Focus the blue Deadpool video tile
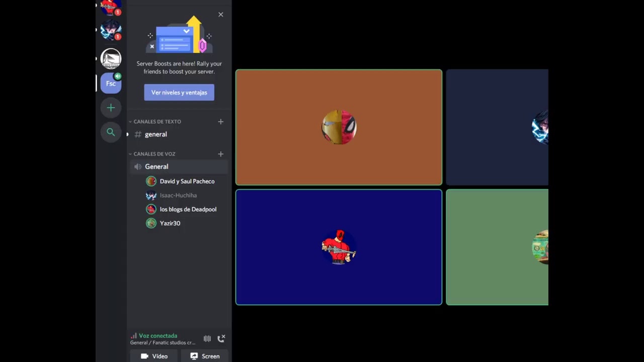Image resolution: width=644 pixels, height=362 pixels. (x=339, y=247)
